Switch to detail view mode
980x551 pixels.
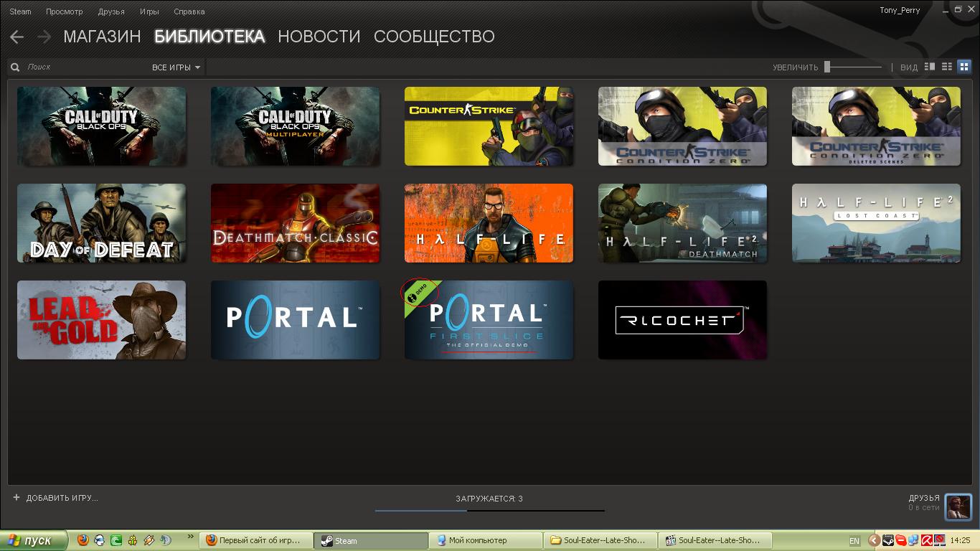pyautogui.click(x=930, y=67)
